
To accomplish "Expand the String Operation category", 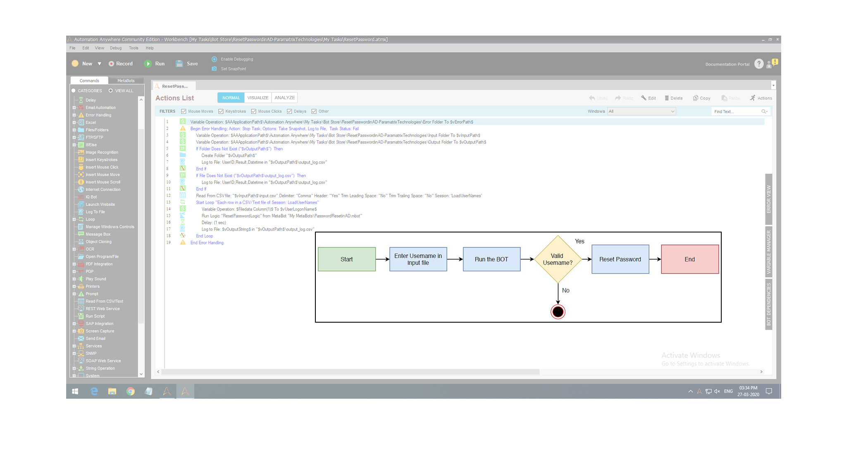I will pos(74,368).
